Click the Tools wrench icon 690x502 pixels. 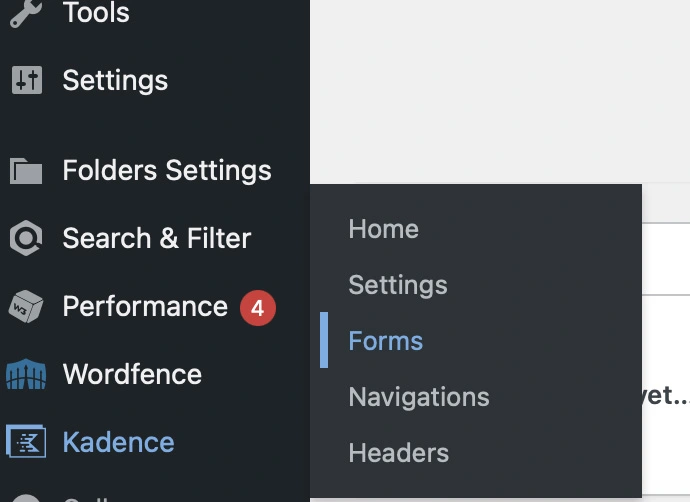tap(26, 13)
